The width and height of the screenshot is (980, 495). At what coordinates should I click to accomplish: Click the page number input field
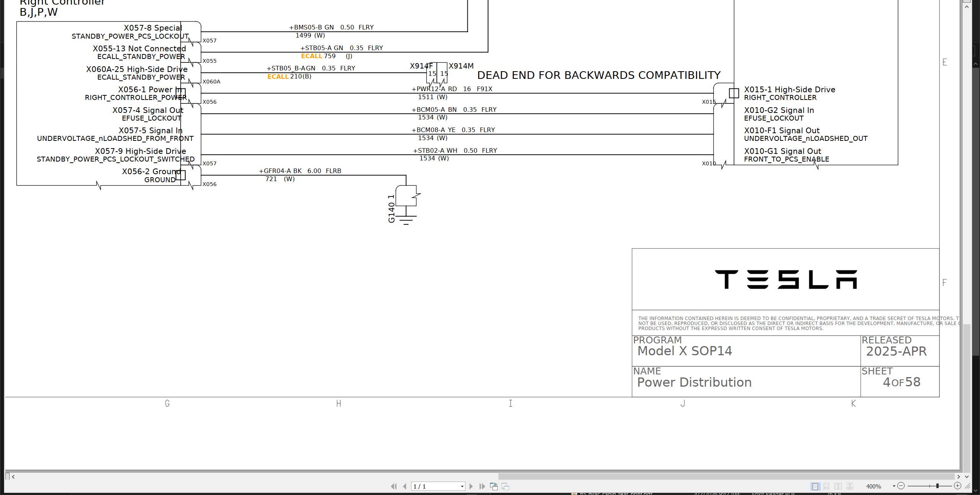tap(435, 486)
